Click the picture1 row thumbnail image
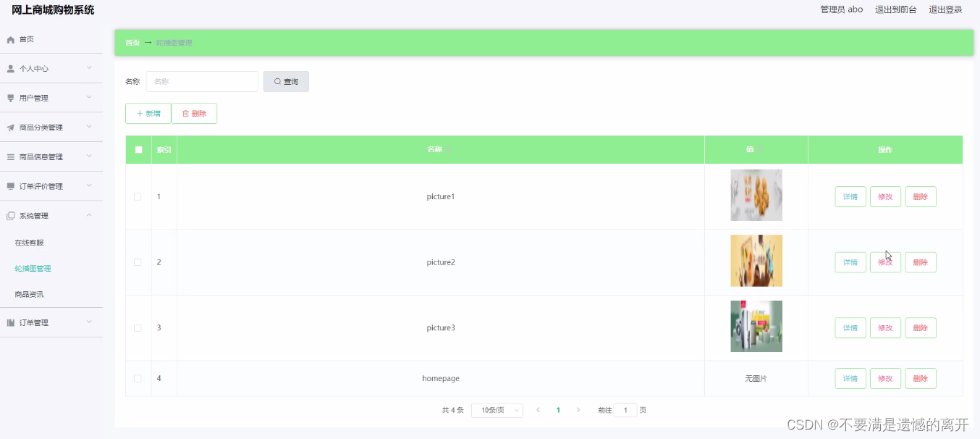This screenshot has height=439, width=980. point(756,195)
